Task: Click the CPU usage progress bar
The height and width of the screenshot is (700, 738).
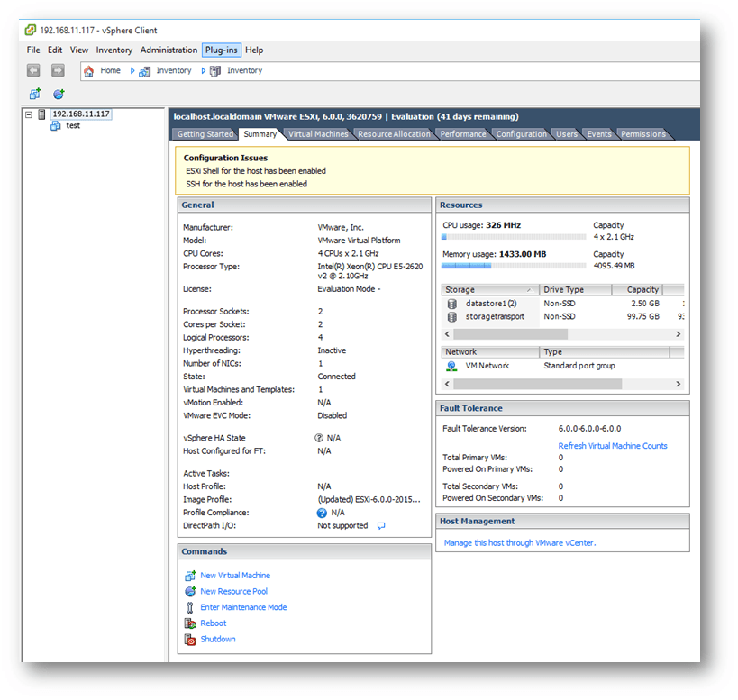Action: pyautogui.click(x=514, y=237)
